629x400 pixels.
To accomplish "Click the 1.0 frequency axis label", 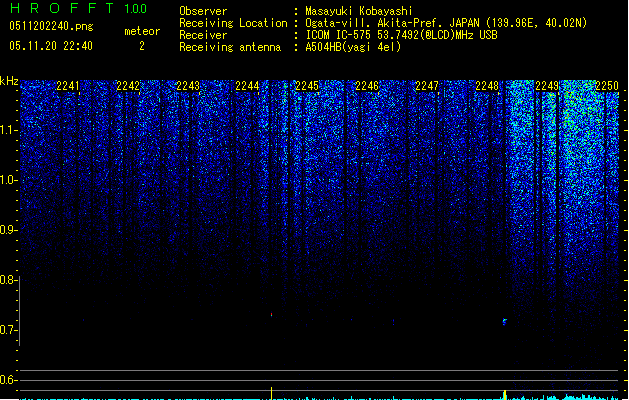I will point(8,180).
